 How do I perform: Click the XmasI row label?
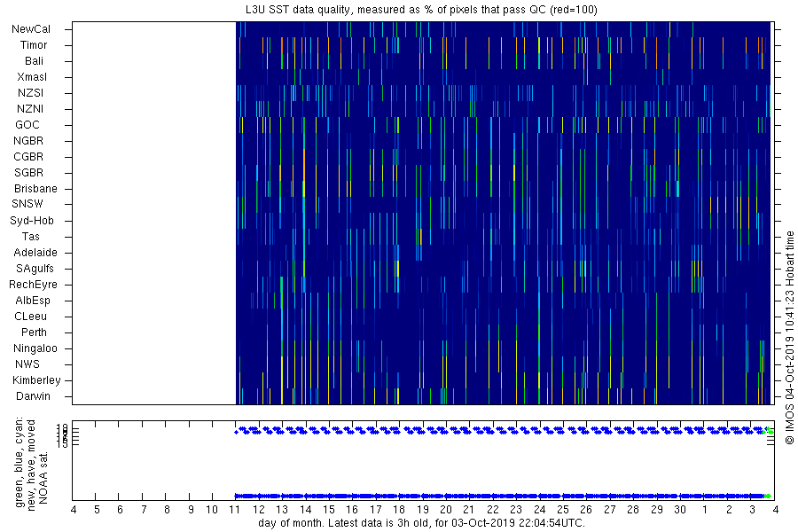[x=32, y=77]
